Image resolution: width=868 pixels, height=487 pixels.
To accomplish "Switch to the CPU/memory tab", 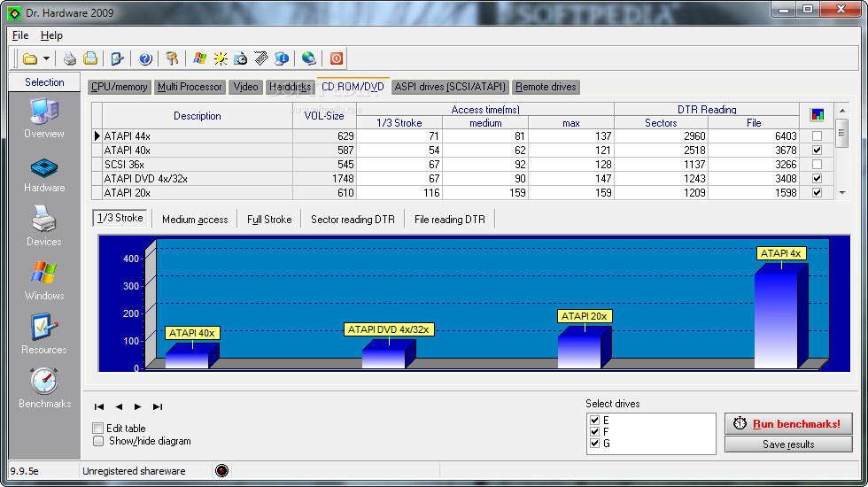I will click(x=119, y=87).
